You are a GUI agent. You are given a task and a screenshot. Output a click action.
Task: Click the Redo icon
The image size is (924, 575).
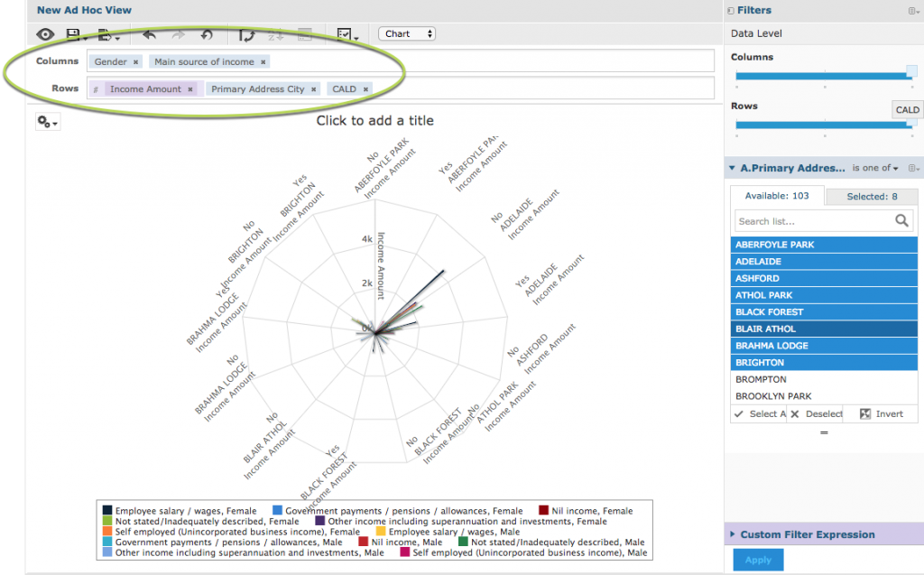178,34
